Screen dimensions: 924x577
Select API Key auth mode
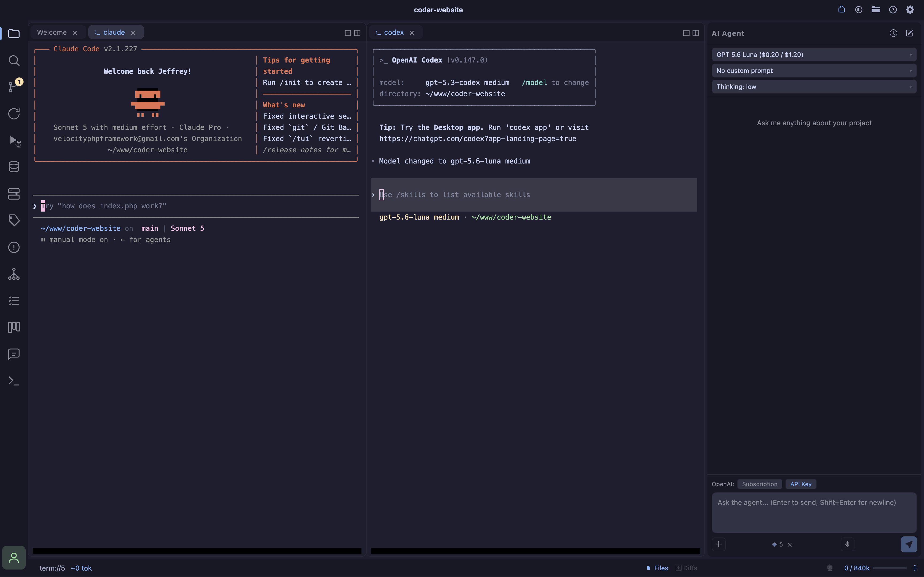coord(801,484)
